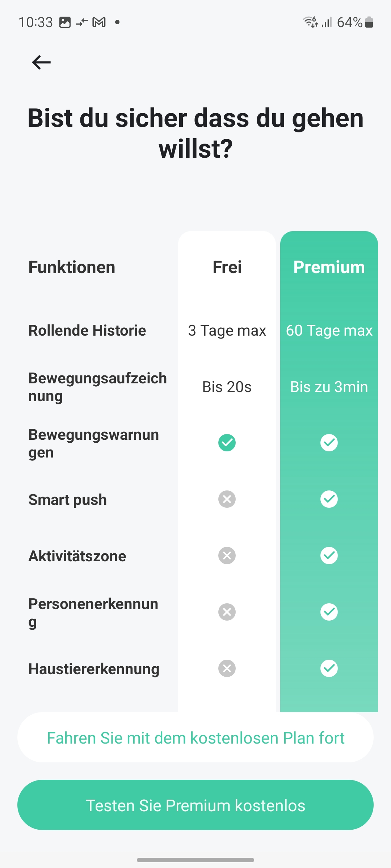Click the Premium Aktivitätszone checkmark
Image resolution: width=391 pixels, height=868 pixels.
(x=329, y=556)
